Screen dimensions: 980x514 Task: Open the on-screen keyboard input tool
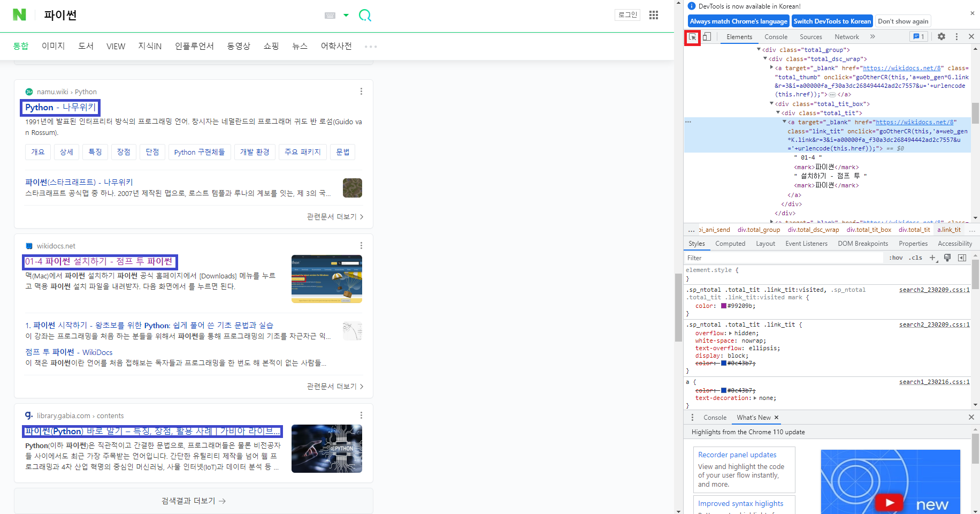coord(330,16)
